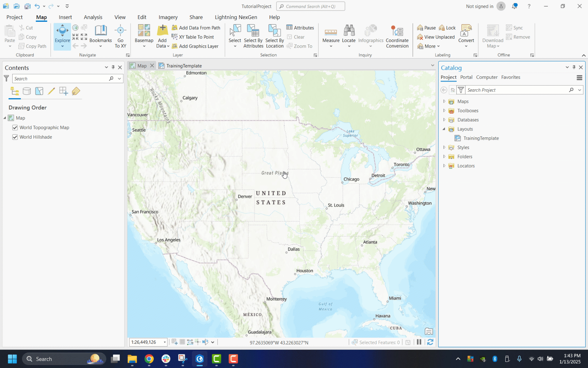Uncheck the World Topographic Map layer
588x368 pixels.
(x=15, y=127)
